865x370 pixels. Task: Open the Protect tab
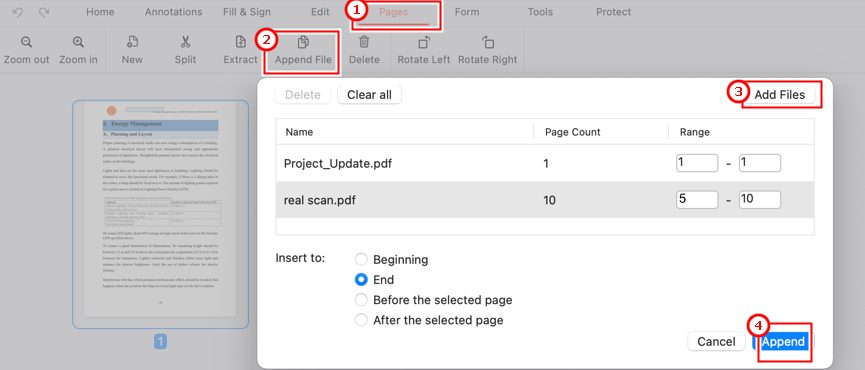(613, 12)
